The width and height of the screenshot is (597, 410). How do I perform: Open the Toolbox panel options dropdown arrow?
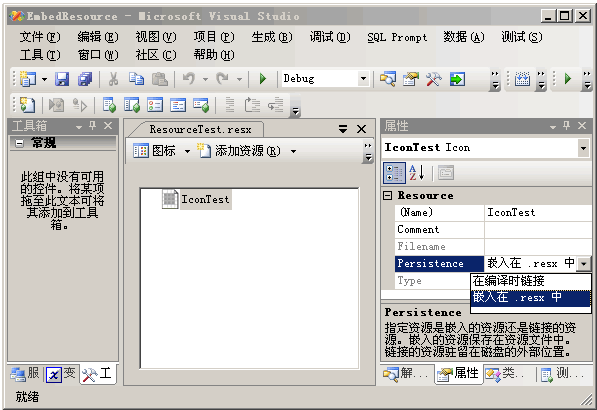point(79,127)
